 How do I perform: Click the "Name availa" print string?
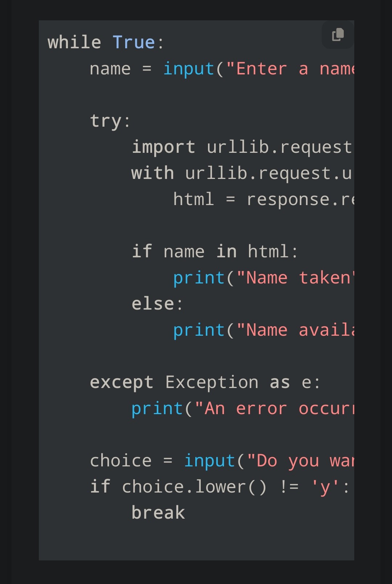pos(295,330)
